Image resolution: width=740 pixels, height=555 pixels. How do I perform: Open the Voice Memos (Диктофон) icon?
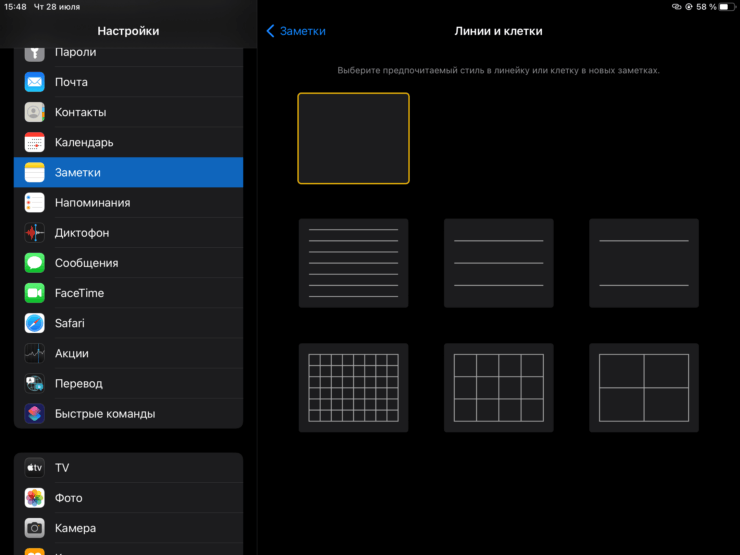pyautogui.click(x=35, y=233)
